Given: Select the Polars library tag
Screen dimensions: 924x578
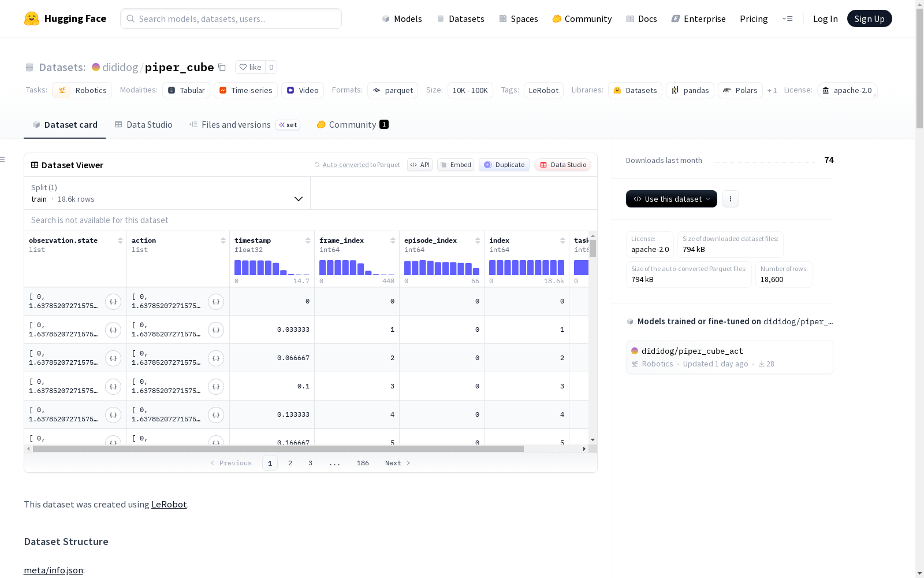Looking at the screenshot, I should click(740, 90).
